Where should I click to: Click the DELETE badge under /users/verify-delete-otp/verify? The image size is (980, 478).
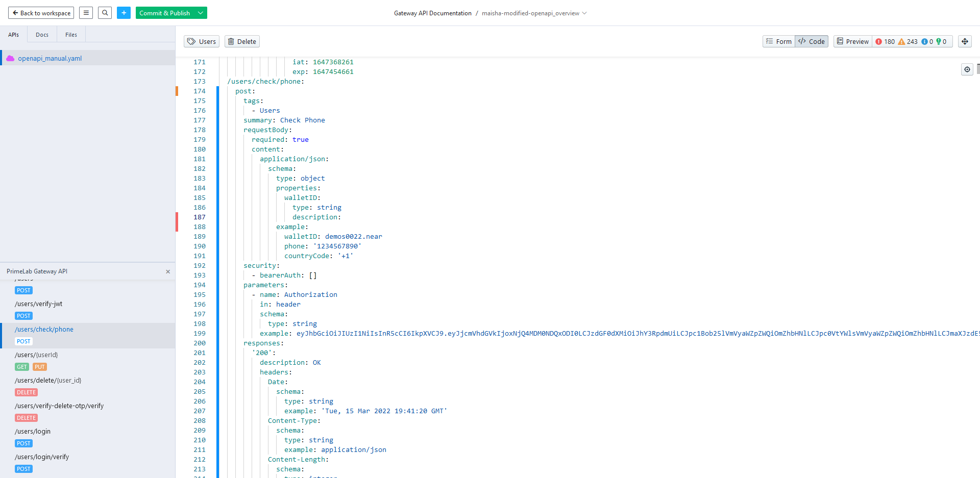tap(26, 418)
